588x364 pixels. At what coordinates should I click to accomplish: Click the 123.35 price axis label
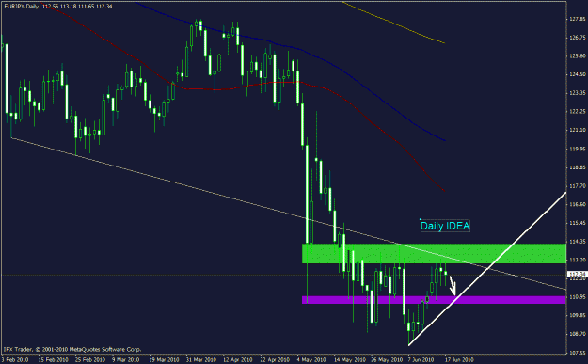coord(578,93)
